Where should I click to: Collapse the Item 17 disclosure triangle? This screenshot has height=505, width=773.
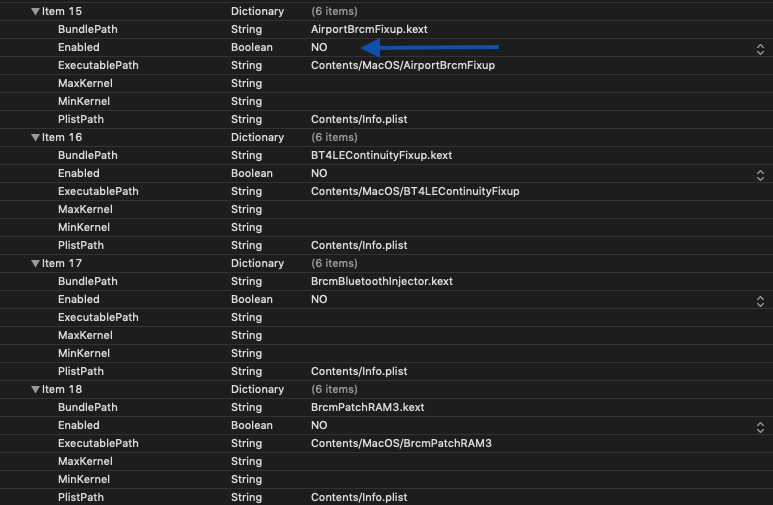coord(36,263)
